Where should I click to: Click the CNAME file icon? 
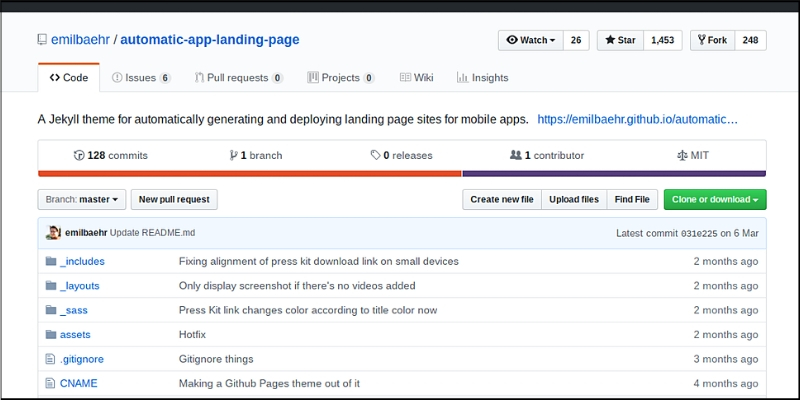(50, 383)
